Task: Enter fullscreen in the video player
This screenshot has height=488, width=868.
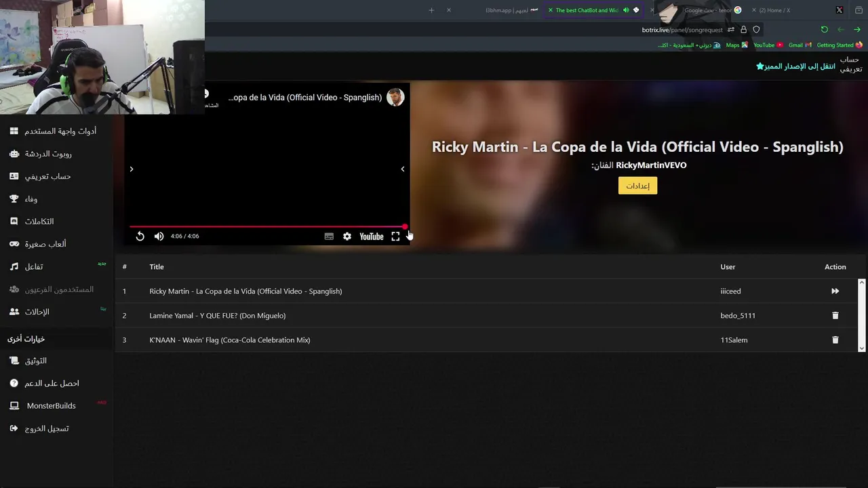Action: (395, 237)
